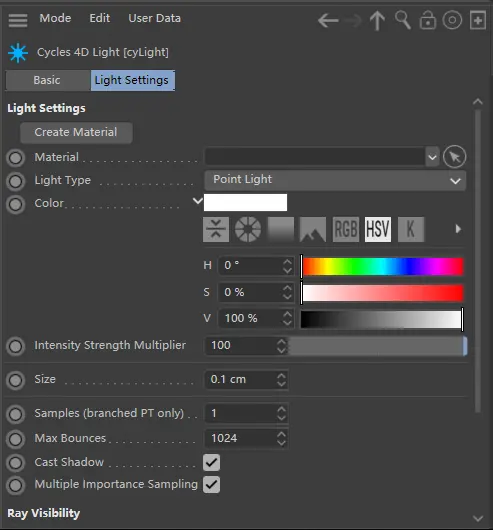Click the Samples value field
Viewport: 493px width, 530px height.
(x=241, y=413)
